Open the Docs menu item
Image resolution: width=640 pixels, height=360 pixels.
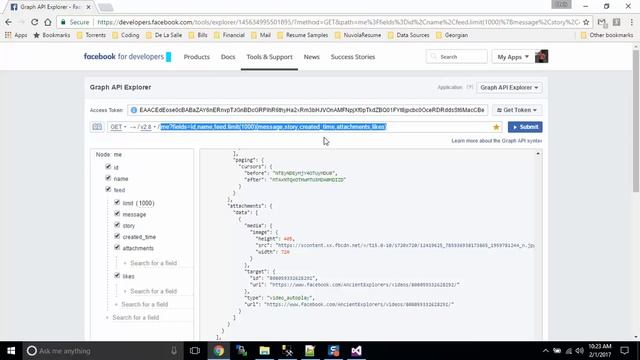click(x=228, y=57)
